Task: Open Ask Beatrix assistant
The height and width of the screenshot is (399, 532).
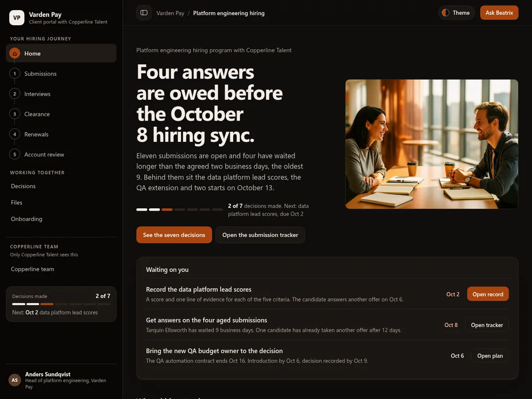Action: pos(499,13)
